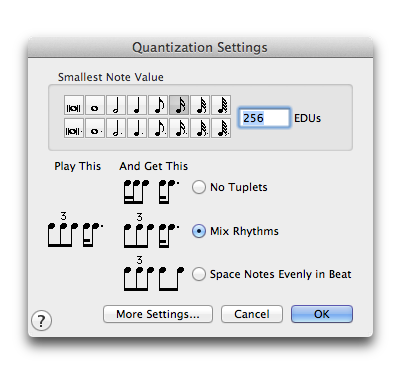Select the 64th note value
The width and height of the screenshot is (401, 373).
pyautogui.click(x=221, y=105)
